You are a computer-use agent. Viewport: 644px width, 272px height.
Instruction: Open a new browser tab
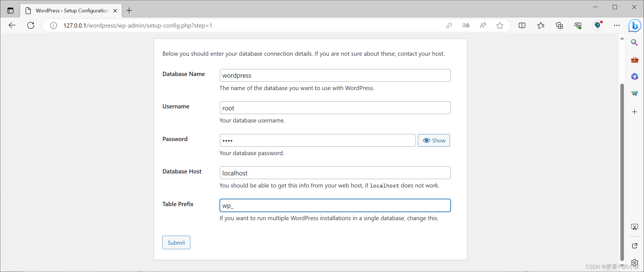click(x=129, y=11)
